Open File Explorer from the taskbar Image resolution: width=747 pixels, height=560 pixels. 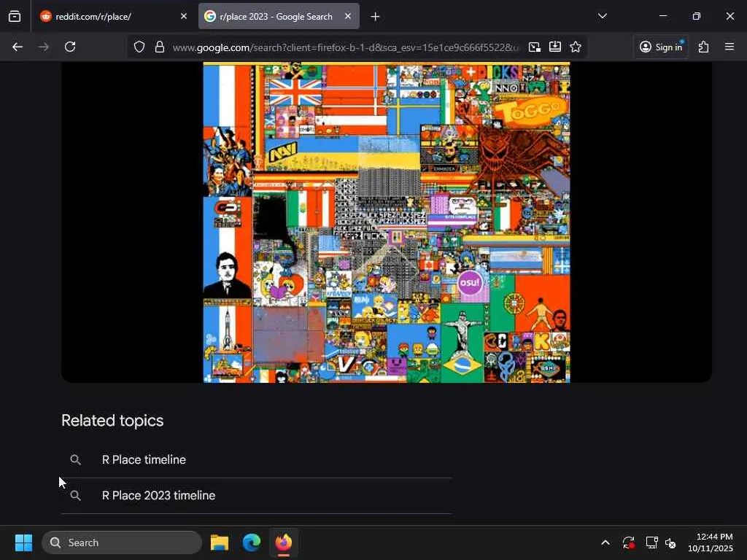pos(220,542)
